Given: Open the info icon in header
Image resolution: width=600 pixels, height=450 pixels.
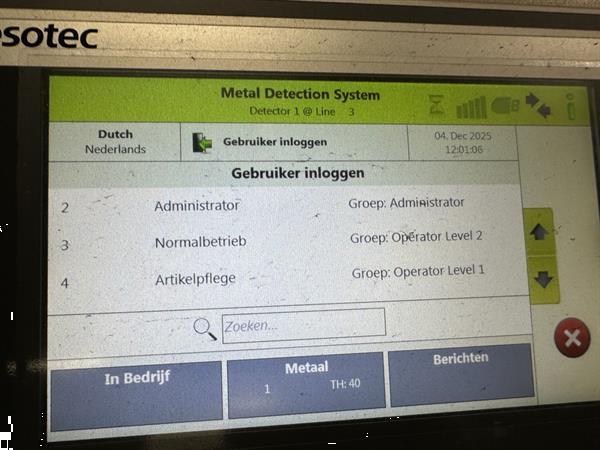Looking at the screenshot, I should [571, 107].
